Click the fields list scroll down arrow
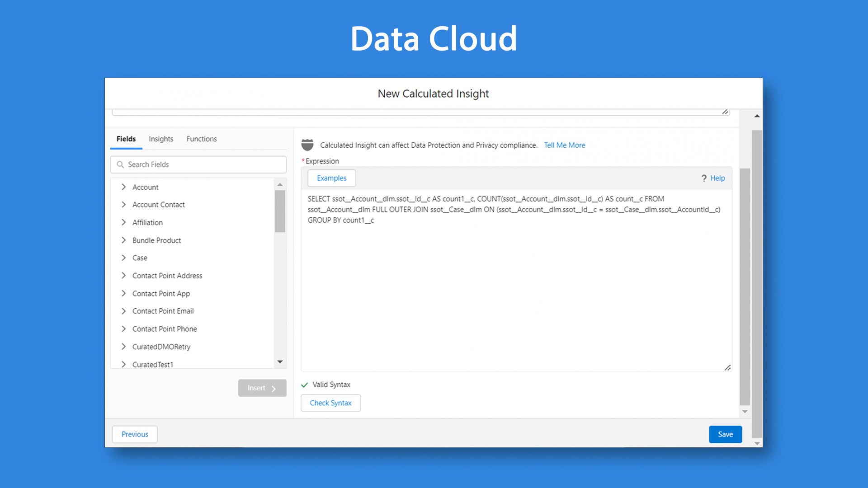 click(x=280, y=362)
